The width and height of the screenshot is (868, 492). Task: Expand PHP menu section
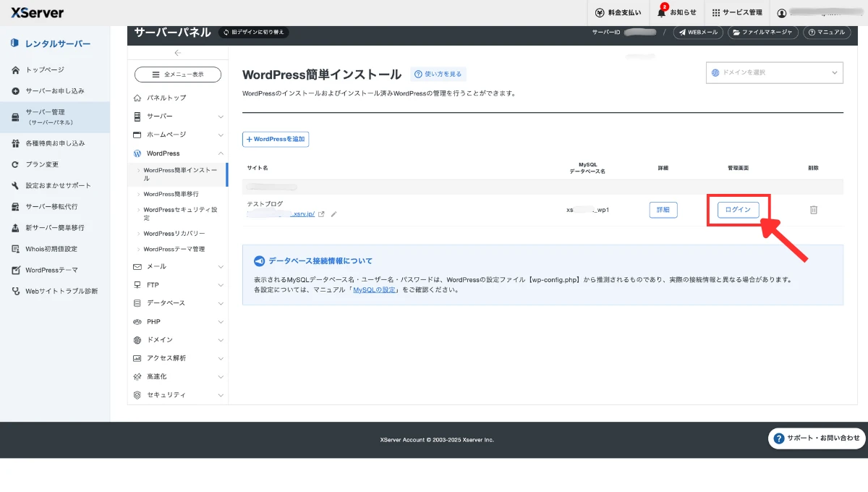[178, 321]
